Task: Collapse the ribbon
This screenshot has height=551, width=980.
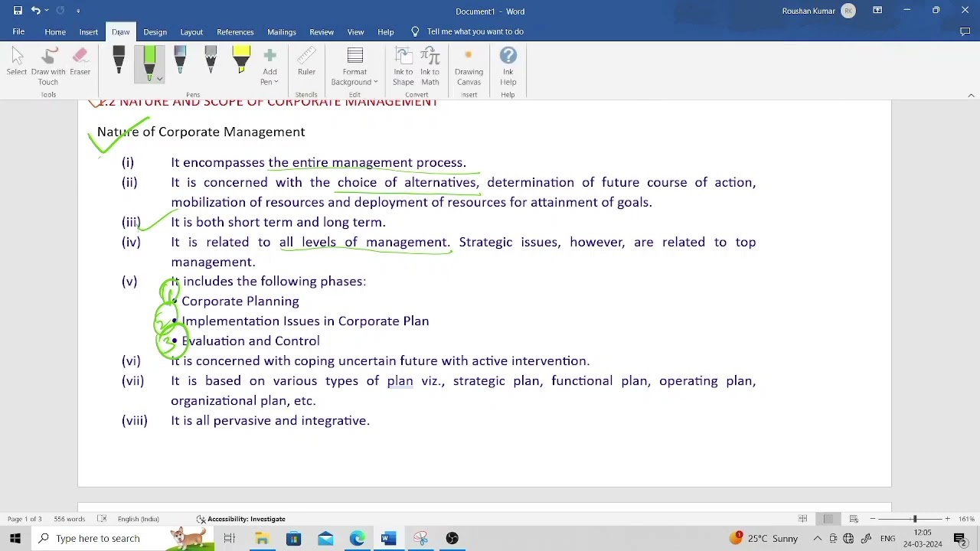Action: pyautogui.click(x=971, y=95)
